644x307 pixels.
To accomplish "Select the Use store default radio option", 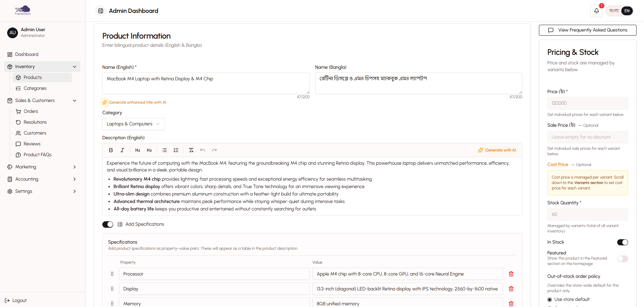I will (549, 299).
